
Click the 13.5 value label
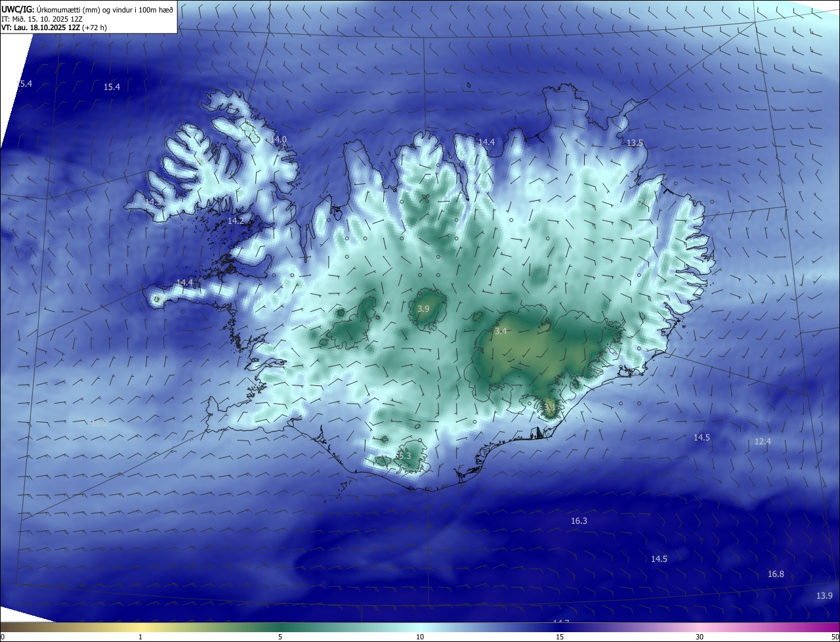[635, 142]
